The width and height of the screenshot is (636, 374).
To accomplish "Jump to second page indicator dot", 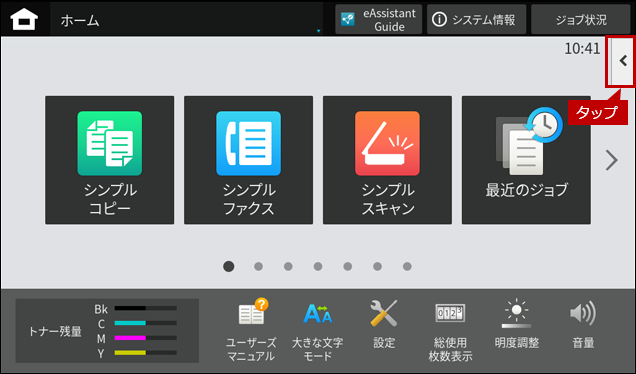I will pyautogui.click(x=258, y=266).
